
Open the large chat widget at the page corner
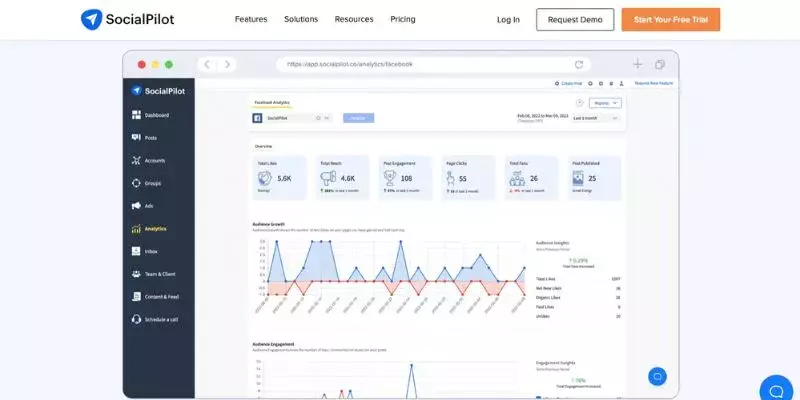pyautogui.click(x=776, y=389)
